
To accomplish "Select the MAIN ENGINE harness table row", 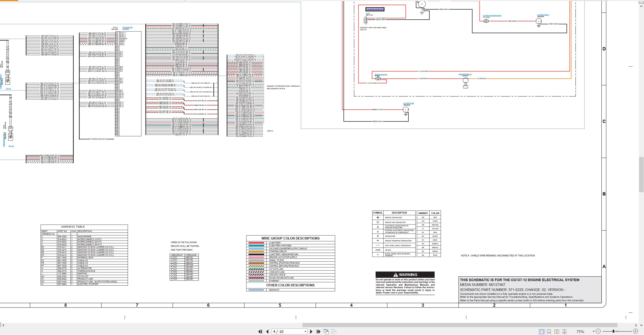I will click(x=84, y=237).
